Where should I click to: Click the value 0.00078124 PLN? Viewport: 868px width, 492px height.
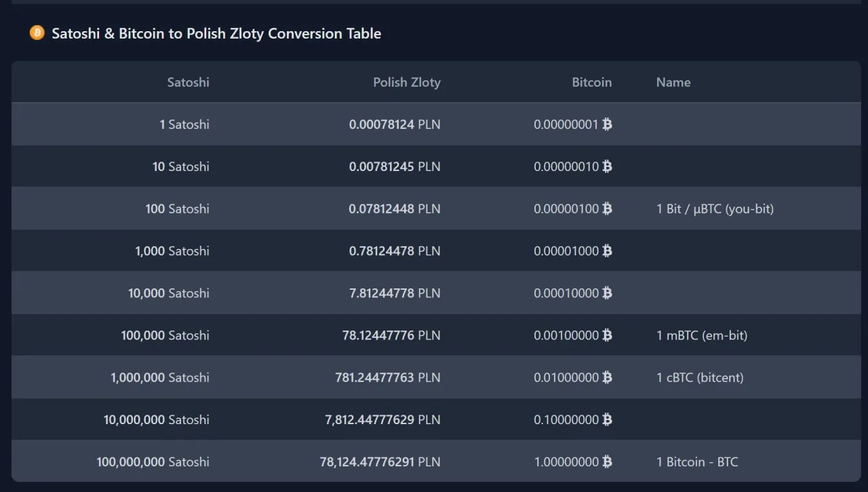[x=395, y=124]
